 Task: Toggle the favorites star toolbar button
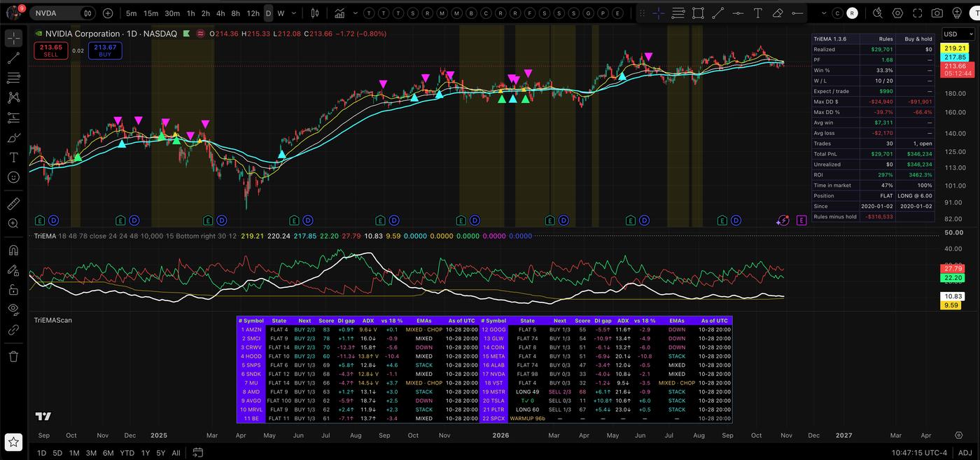(x=13, y=442)
